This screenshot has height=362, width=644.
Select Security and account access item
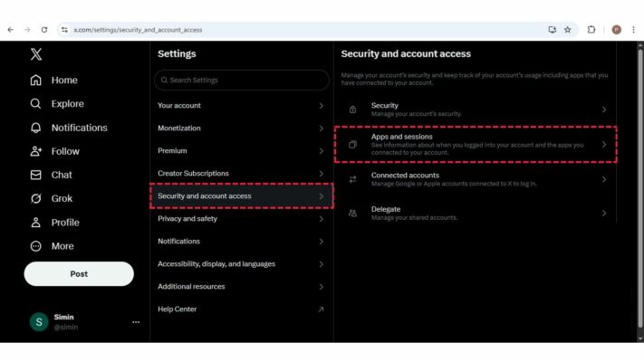coord(242,195)
